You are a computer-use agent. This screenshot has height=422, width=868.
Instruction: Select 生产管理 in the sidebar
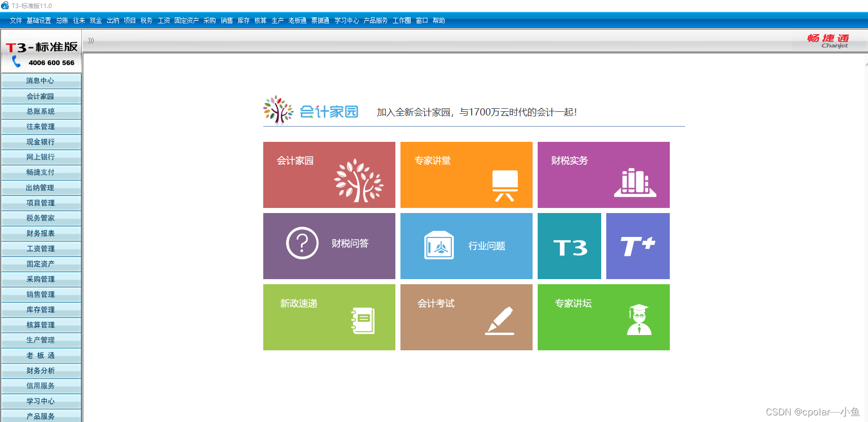click(x=41, y=340)
